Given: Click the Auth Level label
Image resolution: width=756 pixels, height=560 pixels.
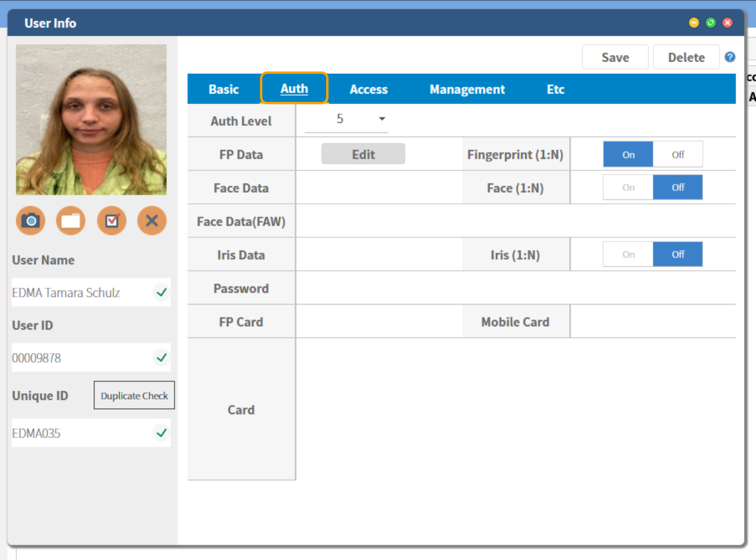Looking at the screenshot, I should tap(241, 121).
